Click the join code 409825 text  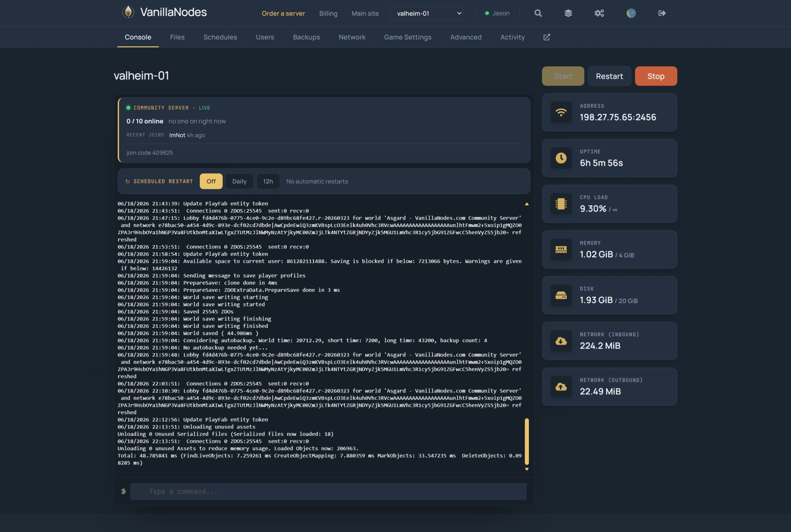(150, 153)
